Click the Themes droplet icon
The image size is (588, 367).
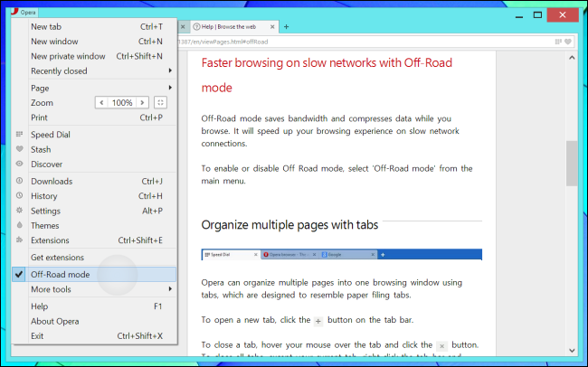20,225
